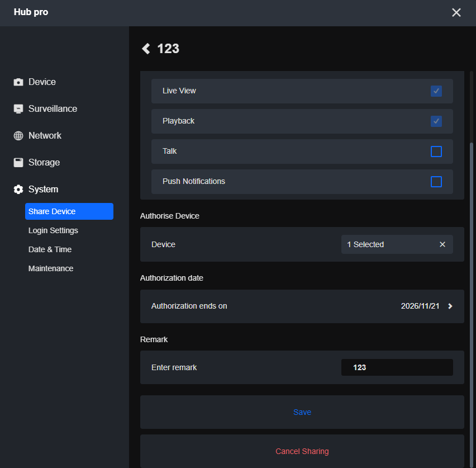
Task: Open the Network menu label
Action: [45, 135]
